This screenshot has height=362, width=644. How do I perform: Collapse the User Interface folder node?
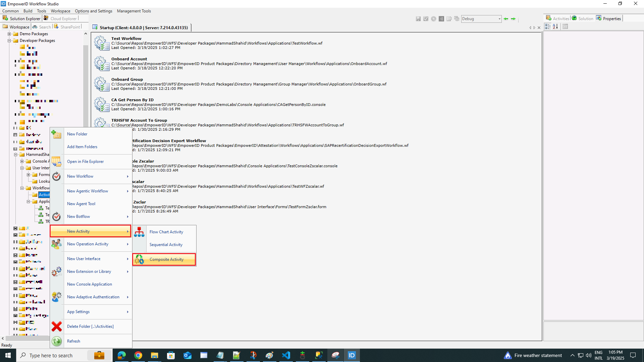(22, 168)
